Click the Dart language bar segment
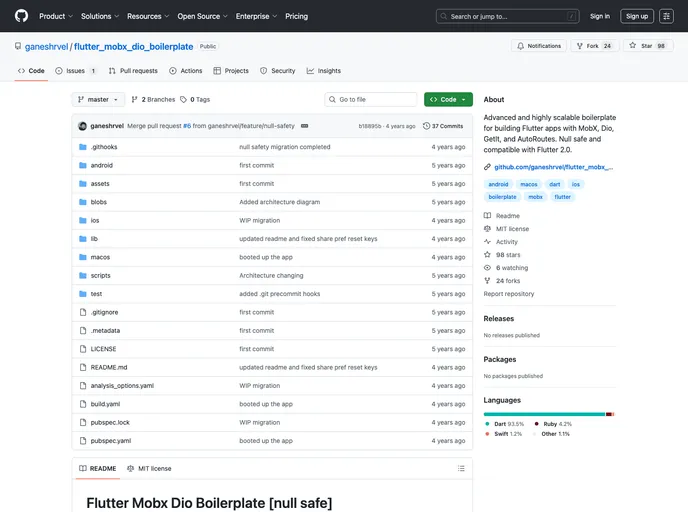 pos(545,414)
